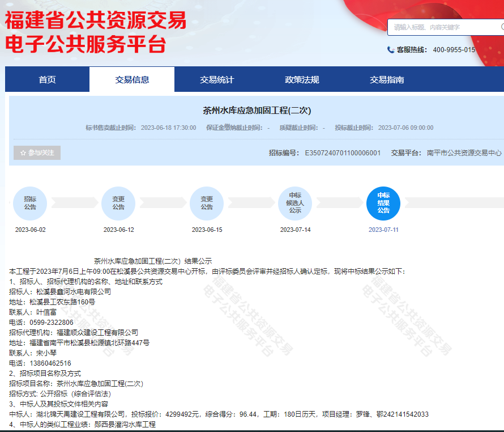
Task: Click the phone icon beside 客服热线
Action: (390, 50)
